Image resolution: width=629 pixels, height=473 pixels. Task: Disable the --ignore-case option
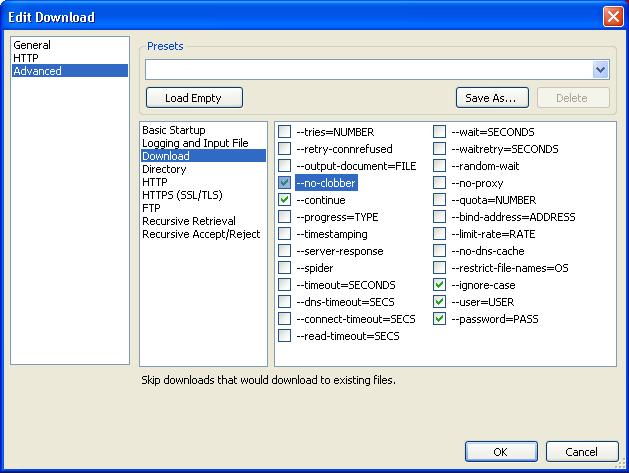(440, 285)
